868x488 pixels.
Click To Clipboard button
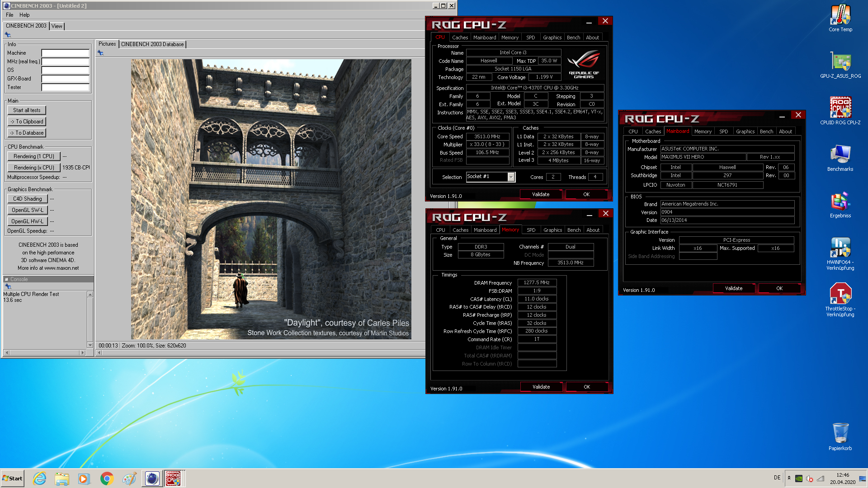[27, 122]
